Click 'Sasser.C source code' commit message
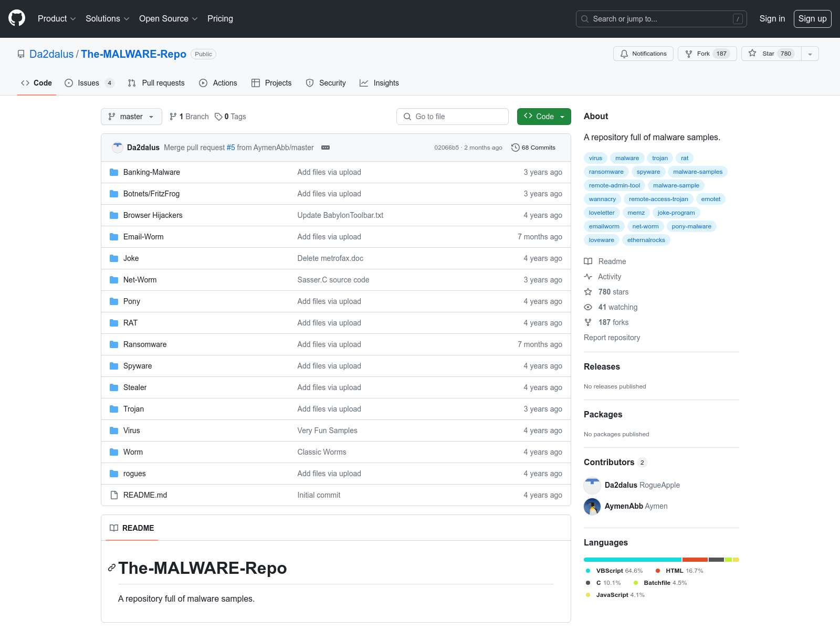 tap(333, 280)
